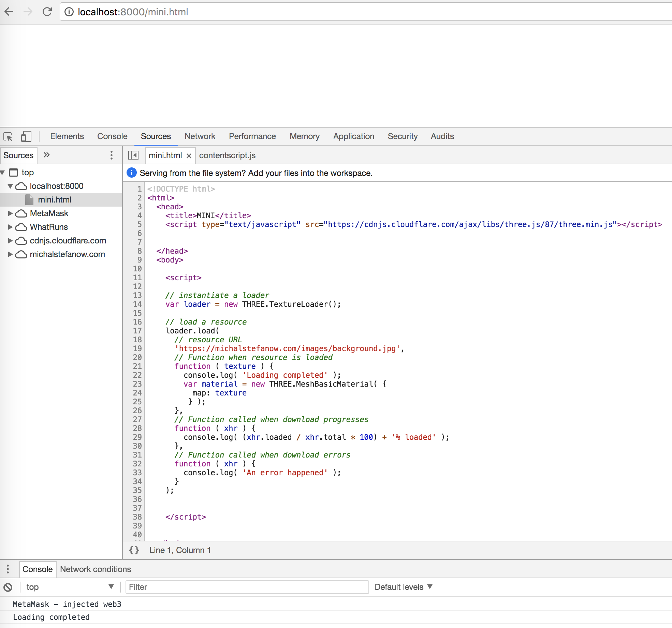Open the Default levels dropdown

pos(404,587)
